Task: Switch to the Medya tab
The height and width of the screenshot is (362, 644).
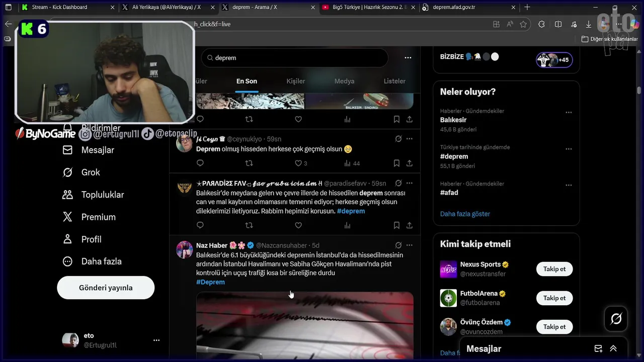Action: click(345, 81)
